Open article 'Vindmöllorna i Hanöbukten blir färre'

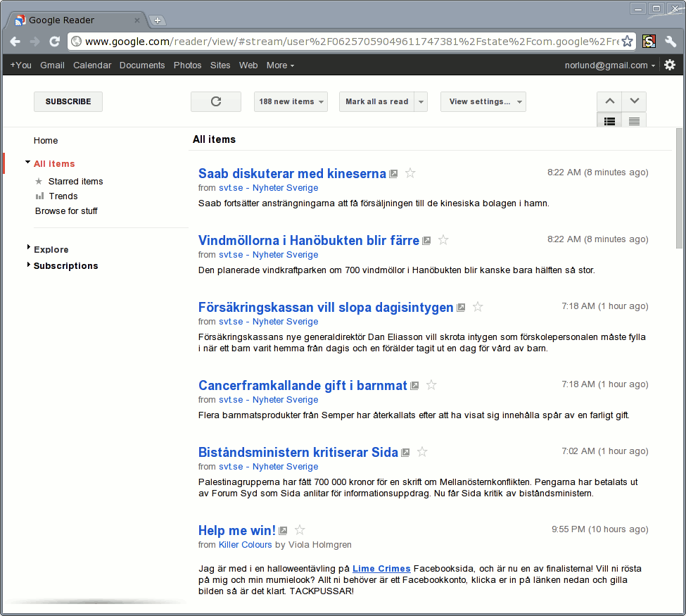click(309, 240)
